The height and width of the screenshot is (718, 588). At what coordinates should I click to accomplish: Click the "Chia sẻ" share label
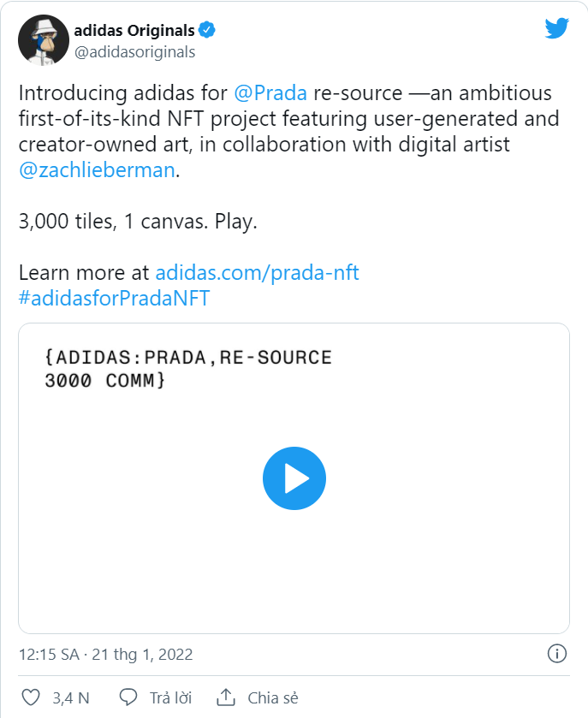pos(273,697)
